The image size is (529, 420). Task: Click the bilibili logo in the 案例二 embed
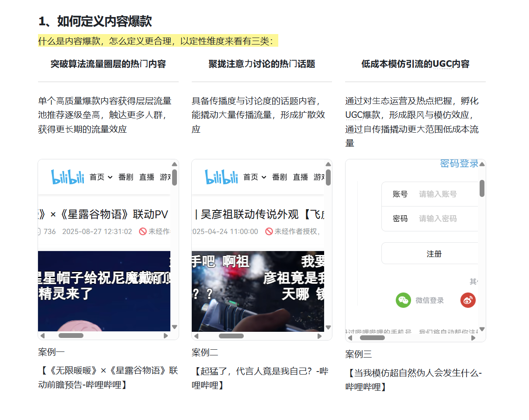[x=221, y=177]
